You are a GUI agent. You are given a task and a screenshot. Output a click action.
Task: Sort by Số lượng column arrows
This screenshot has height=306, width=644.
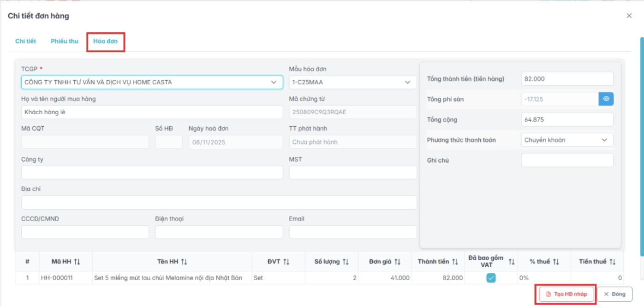coord(346,262)
